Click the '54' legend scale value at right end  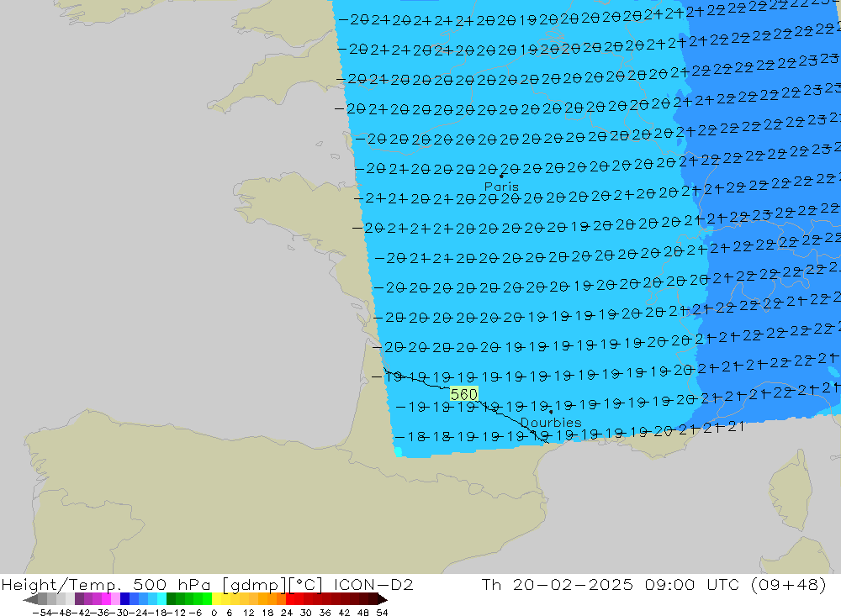click(x=382, y=613)
